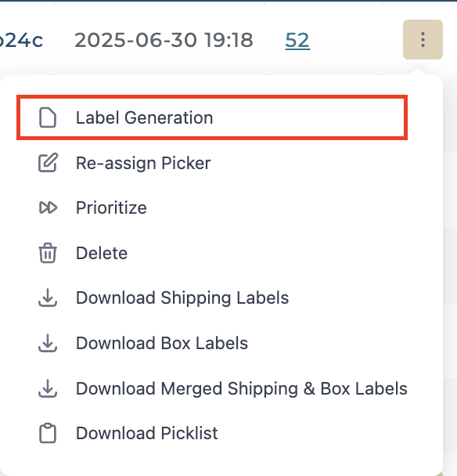Viewport: 457px width, 476px height.
Task: Click the batch ID ending in 24c
Action: (22, 40)
